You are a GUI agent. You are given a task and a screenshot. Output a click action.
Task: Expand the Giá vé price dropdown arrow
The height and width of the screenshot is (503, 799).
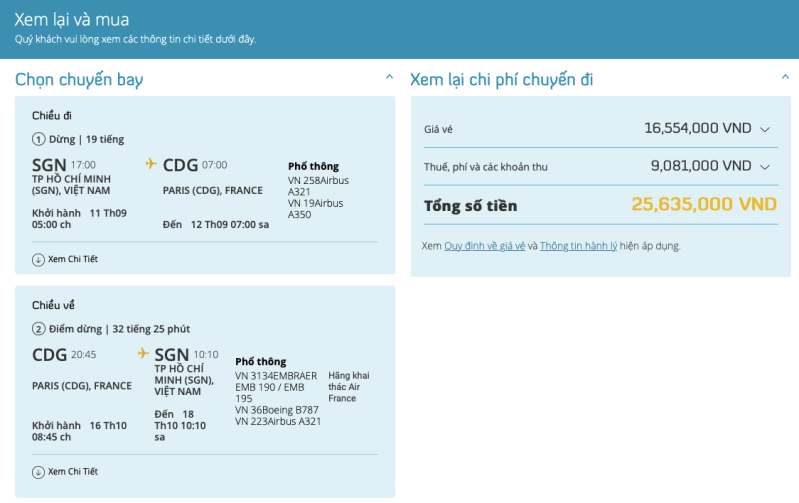coord(765,129)
